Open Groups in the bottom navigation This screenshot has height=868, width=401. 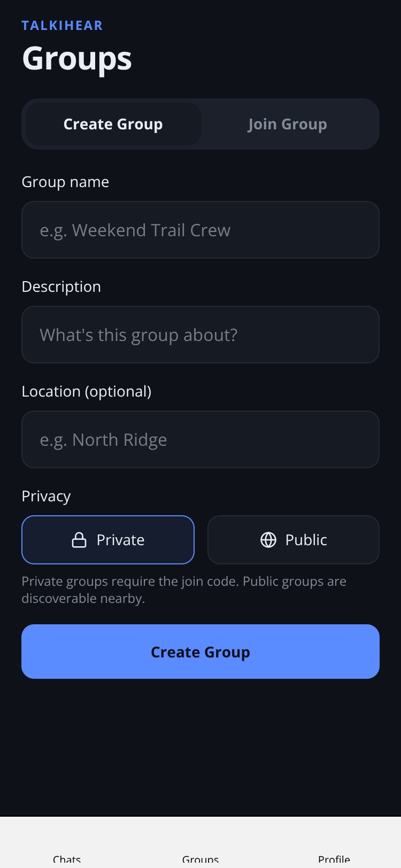click(200, 858)
